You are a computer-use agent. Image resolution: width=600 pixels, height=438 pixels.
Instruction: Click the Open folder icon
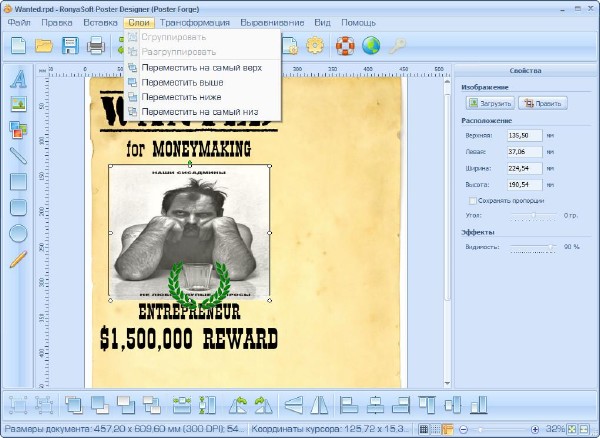click(44, 45)
